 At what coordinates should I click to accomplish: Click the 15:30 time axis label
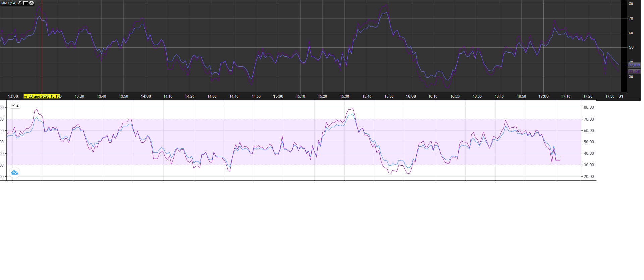pos(344,96)
